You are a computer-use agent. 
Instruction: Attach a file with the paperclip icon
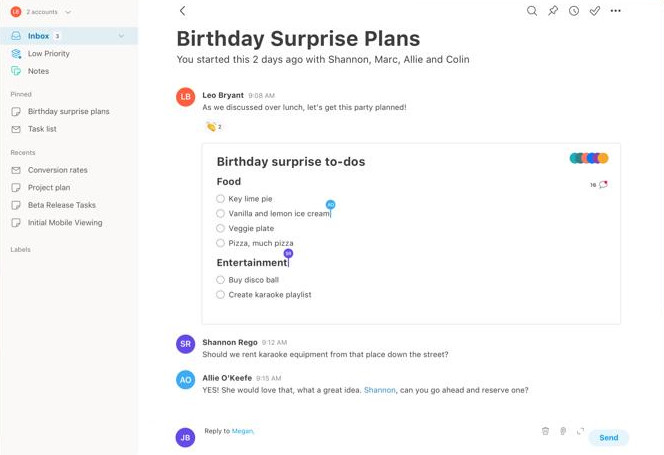click(563, 431)
